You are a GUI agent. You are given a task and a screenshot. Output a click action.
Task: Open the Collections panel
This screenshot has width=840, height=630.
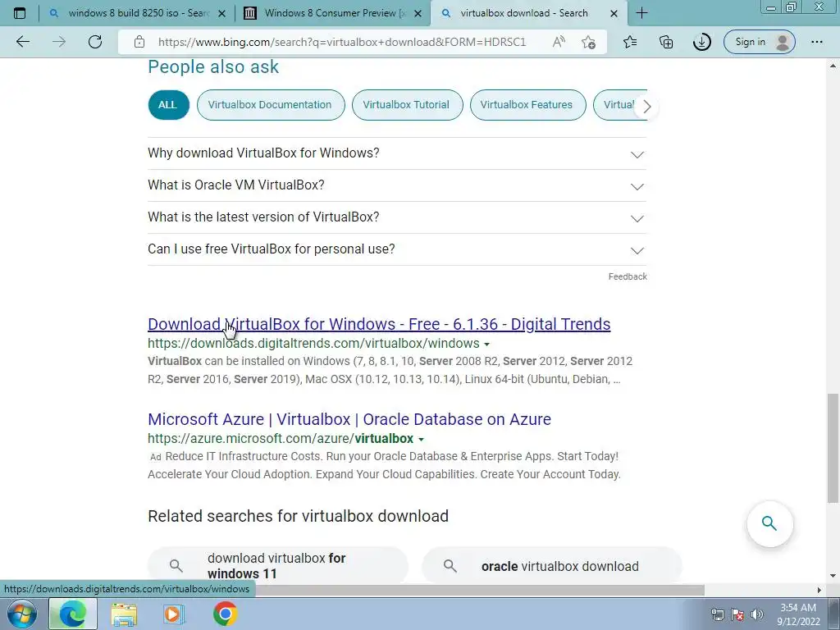click(666, 42)
